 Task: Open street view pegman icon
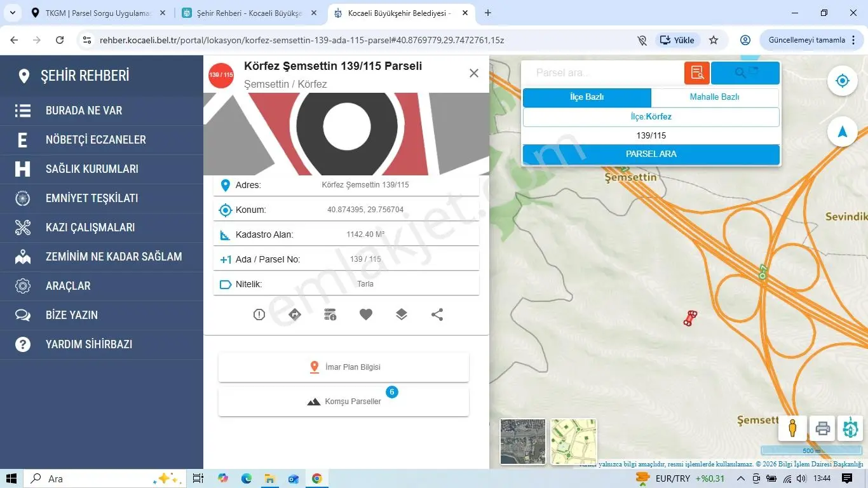pyautogui.click(x=792, y=428)
